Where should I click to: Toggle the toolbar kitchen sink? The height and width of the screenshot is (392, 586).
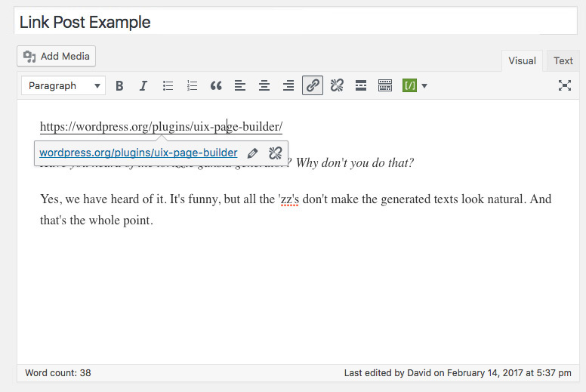(385, 86)
